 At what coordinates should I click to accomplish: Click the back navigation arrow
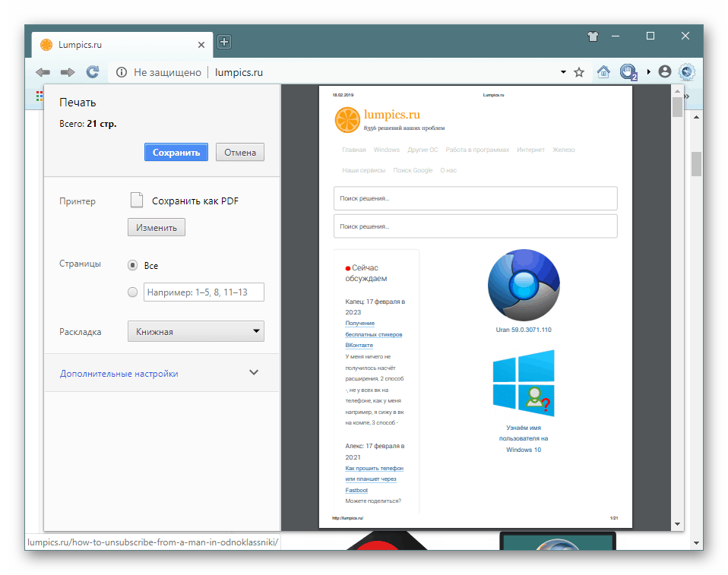[43, 71]
